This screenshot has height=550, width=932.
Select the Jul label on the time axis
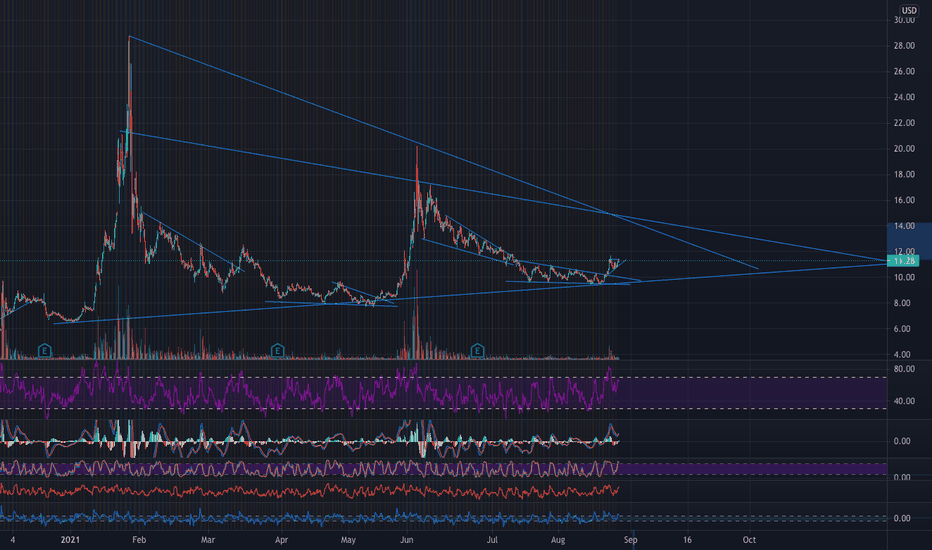(x=492, y=540)
